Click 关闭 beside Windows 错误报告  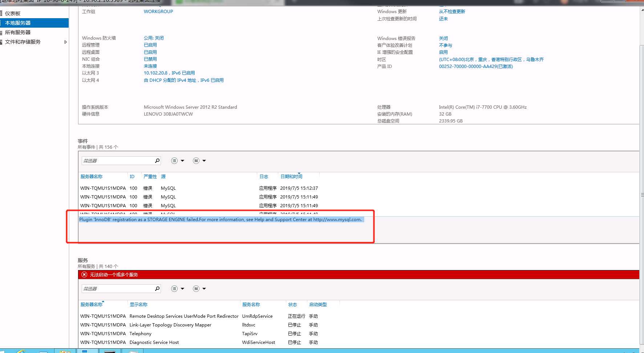[x=443, y=39]
